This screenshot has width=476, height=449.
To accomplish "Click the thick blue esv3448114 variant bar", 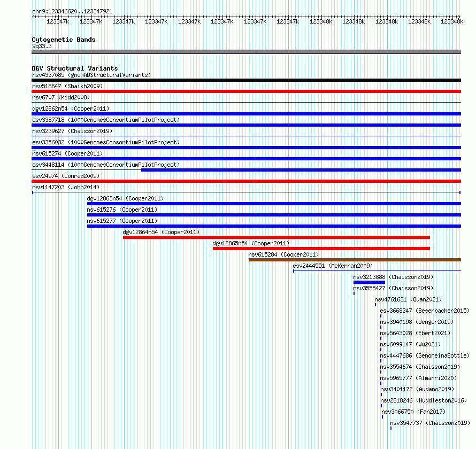I will pos(301,170).
